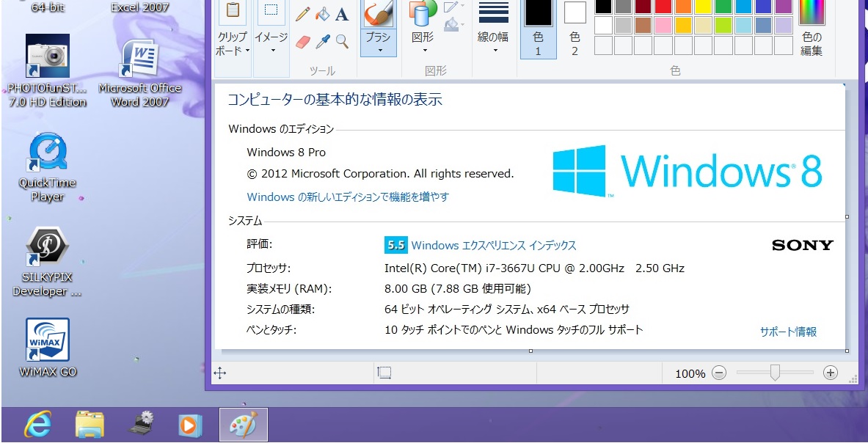The height and width of the screenshot is (443, 868).
Task: Pick the Color picker eyedropper tool
Action: click(322, 42)
